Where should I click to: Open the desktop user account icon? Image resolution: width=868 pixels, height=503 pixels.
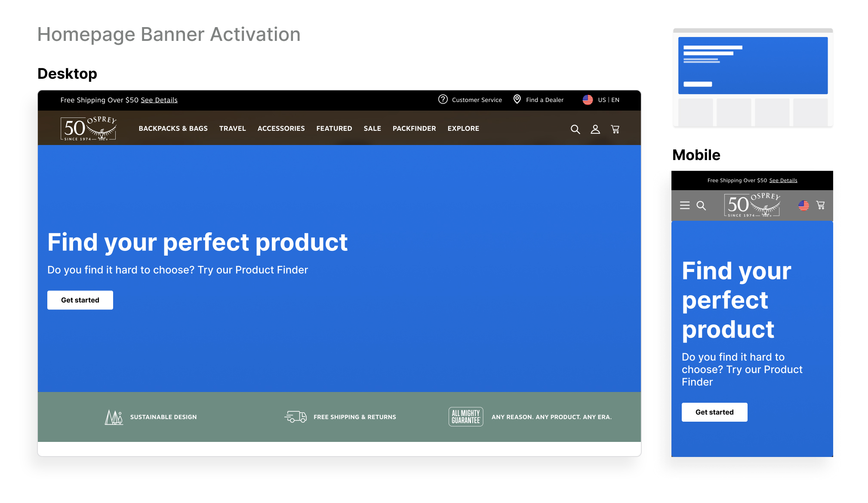pos(595,129)
